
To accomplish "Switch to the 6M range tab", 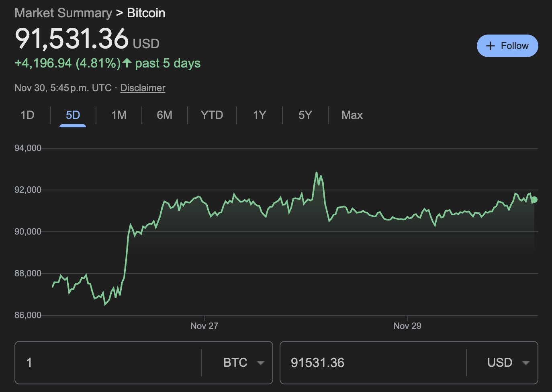I will [164, 115].
